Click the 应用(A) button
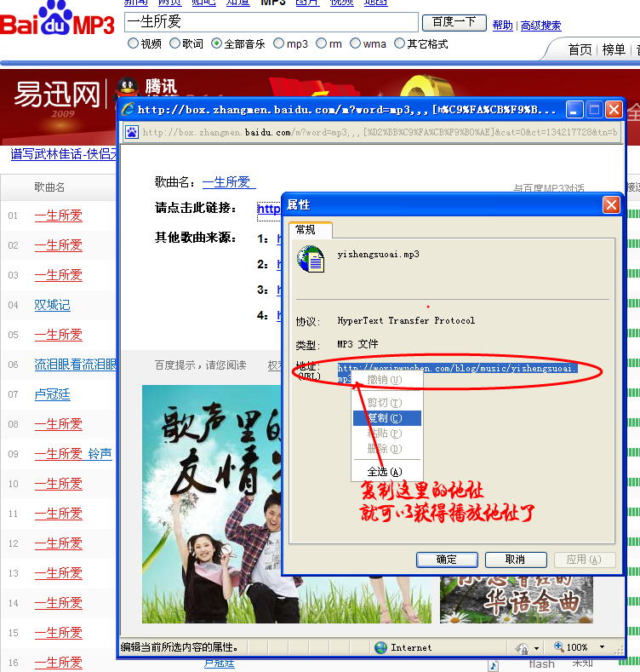The image size is (640, 672). tap(585, 560)
